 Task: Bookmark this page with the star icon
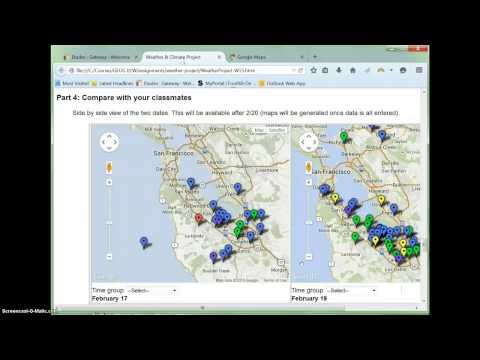pos(314,70)
